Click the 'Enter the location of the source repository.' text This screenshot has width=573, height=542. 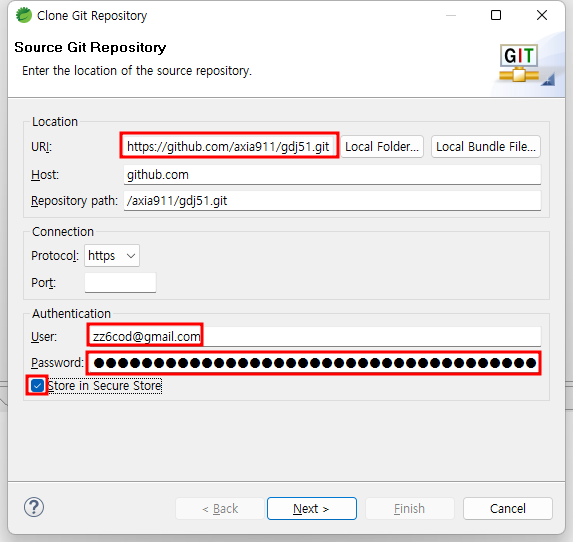click(x=137, y=71)
